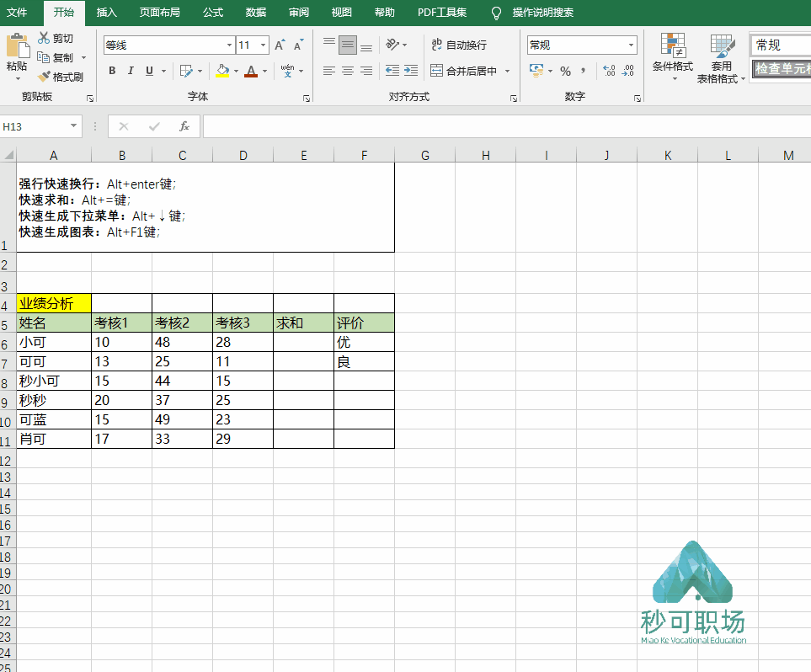Align text right
The height and width of the screenshot is (672, 811).
[366, 71]
